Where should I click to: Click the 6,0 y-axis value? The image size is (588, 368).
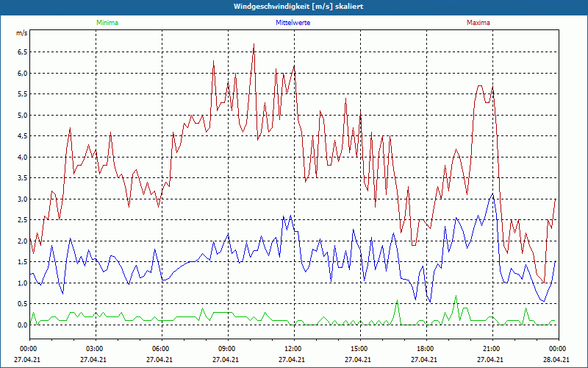tap(23, 73)
